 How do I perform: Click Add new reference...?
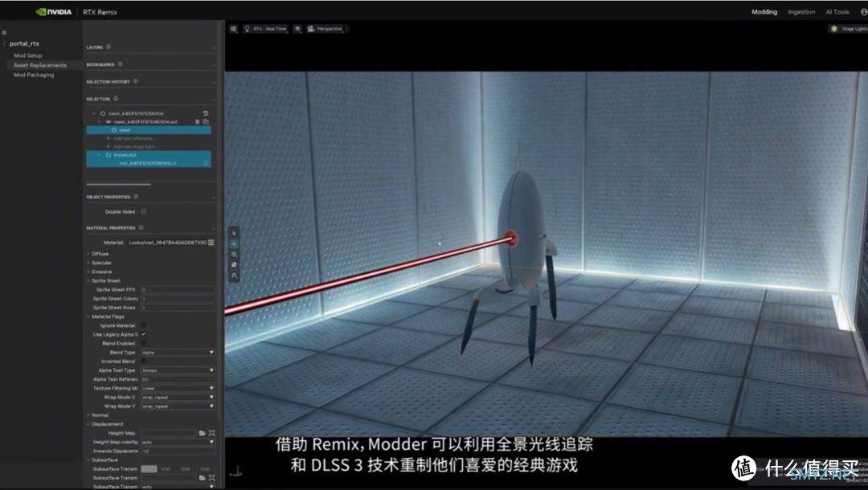[134, 138]
